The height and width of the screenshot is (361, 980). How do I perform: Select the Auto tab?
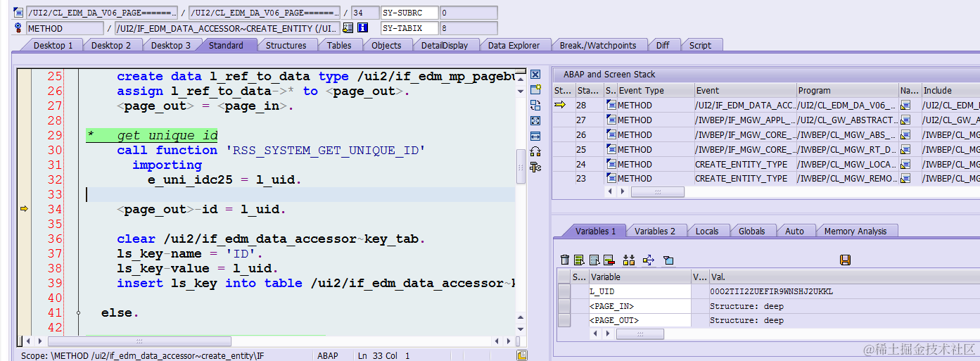tap(794, 231)
